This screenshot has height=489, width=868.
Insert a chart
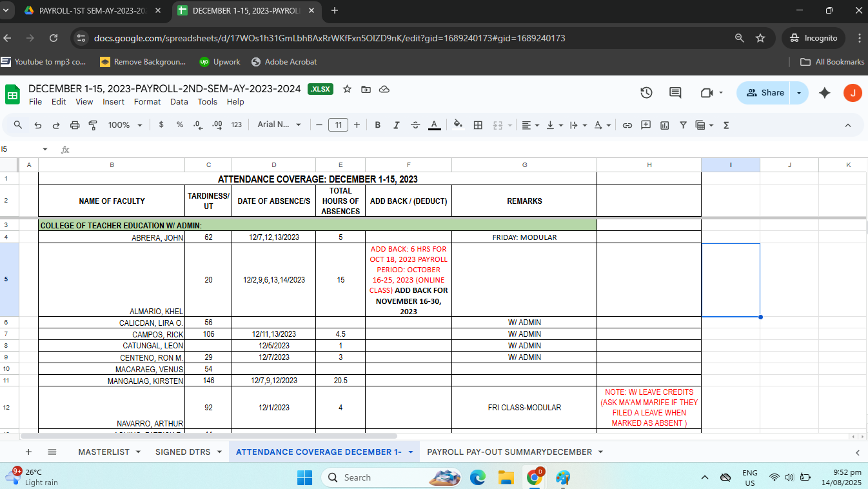(x=664, y=125)
